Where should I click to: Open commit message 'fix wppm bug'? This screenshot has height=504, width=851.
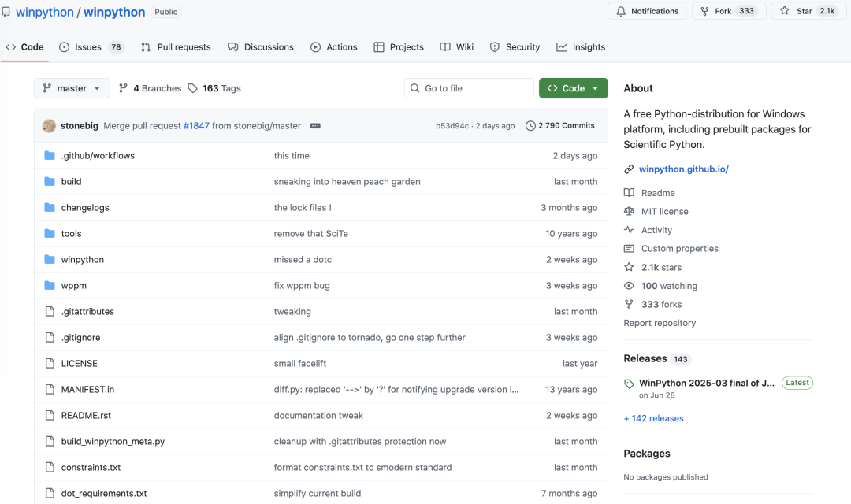pos(302,285)
